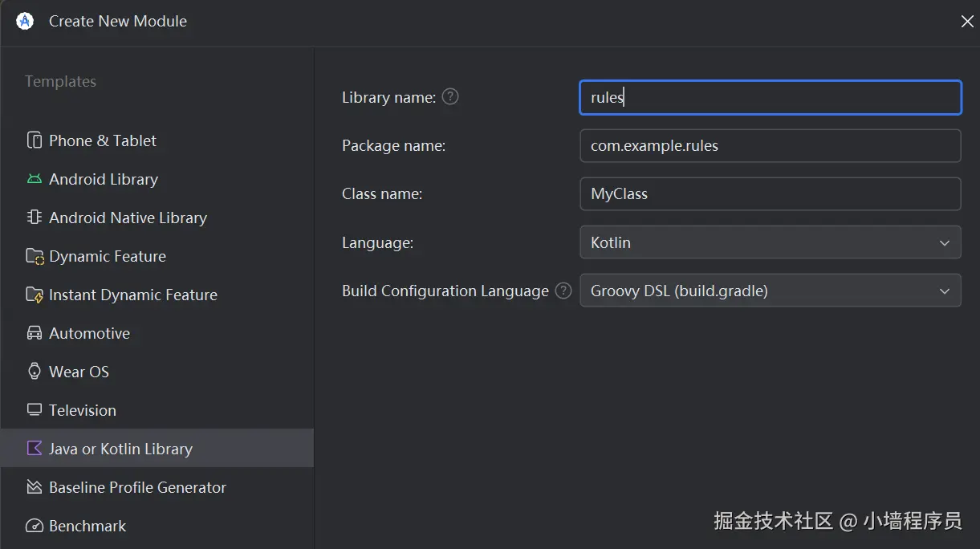Open the Language dropdown showing Kotlin
Viewport: 980px width, 549px height.
(x=770, y=242)
